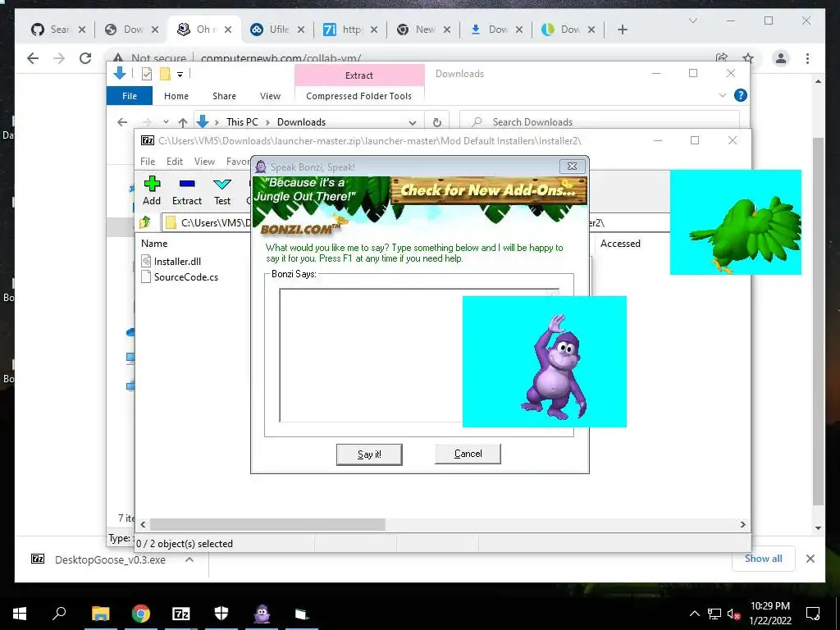840x630 pixels.
Task: Bookmark this page with star icon
Action: click(x=748, y=58)
